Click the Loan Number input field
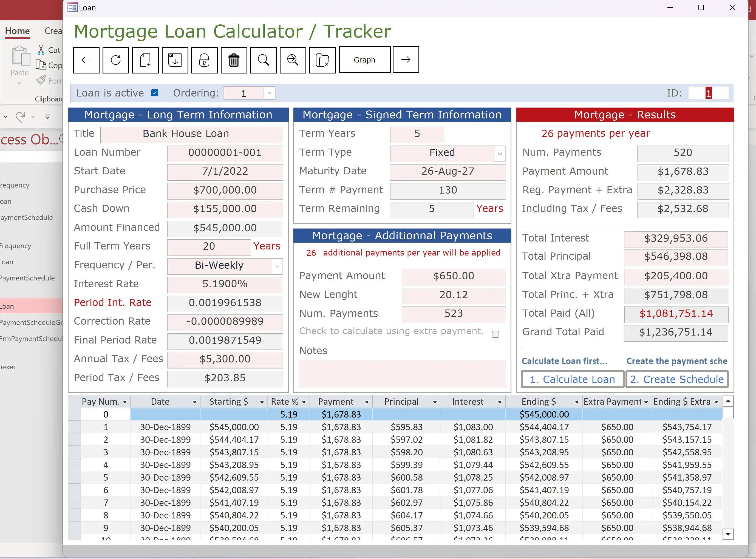This screenshot has height=559, width=756. pyautogui.click(x=224, y=152)
